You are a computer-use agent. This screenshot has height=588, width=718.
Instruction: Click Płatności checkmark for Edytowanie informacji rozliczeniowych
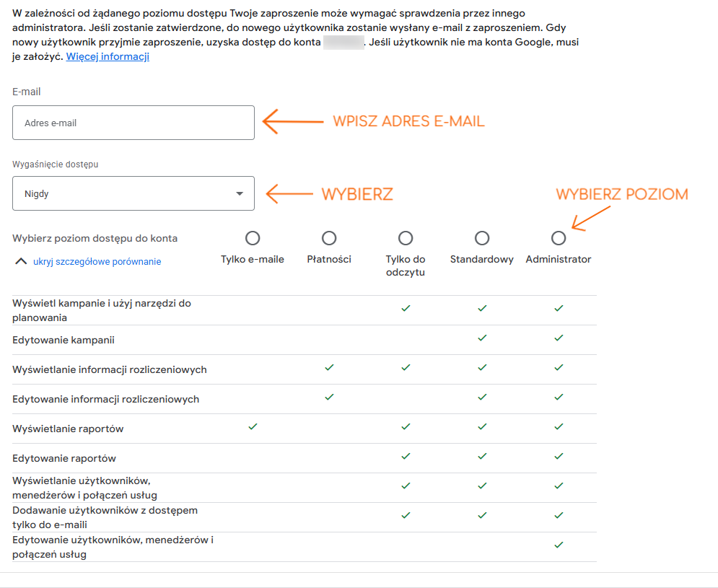tap(329, 397)
